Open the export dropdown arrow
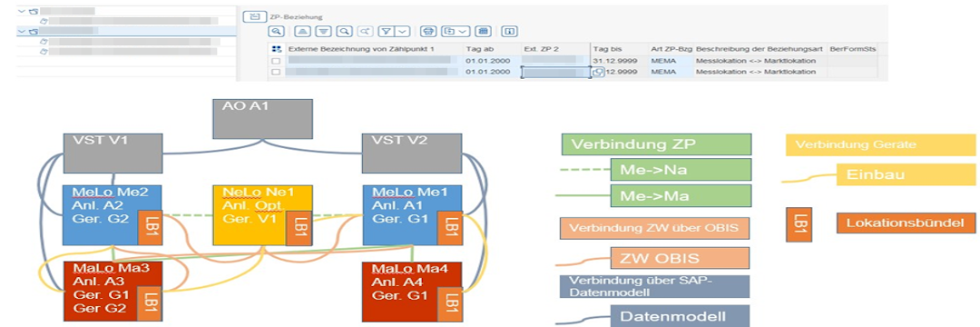The width and height of the screenshot is (980, 327). (462, 31)
